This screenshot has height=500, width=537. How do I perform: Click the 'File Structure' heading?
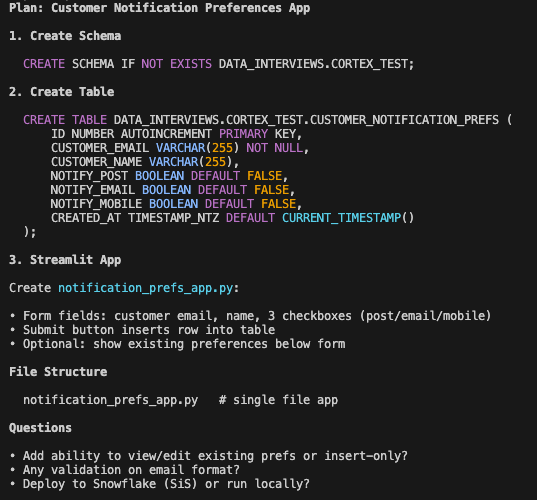(x=58, y=372)
